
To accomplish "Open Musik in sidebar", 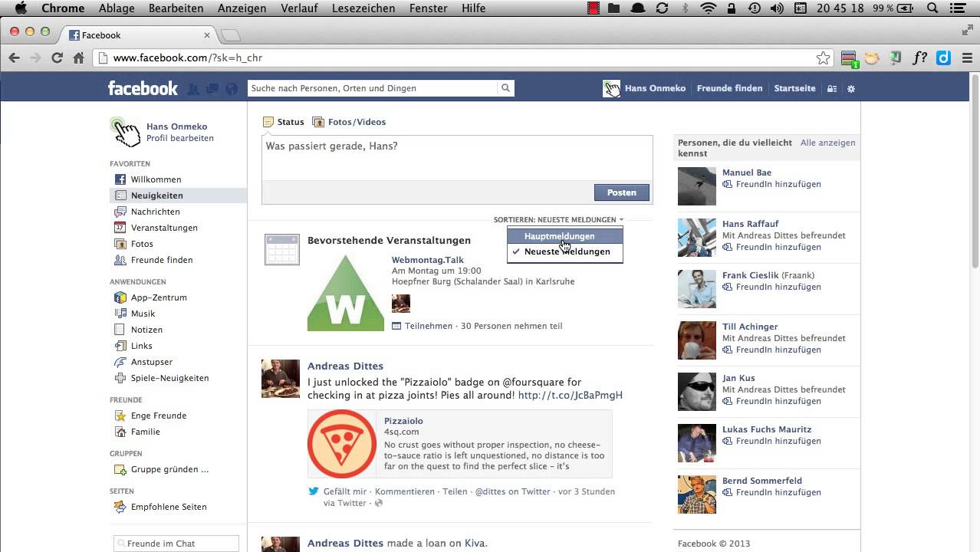I will tap(143, 314).
